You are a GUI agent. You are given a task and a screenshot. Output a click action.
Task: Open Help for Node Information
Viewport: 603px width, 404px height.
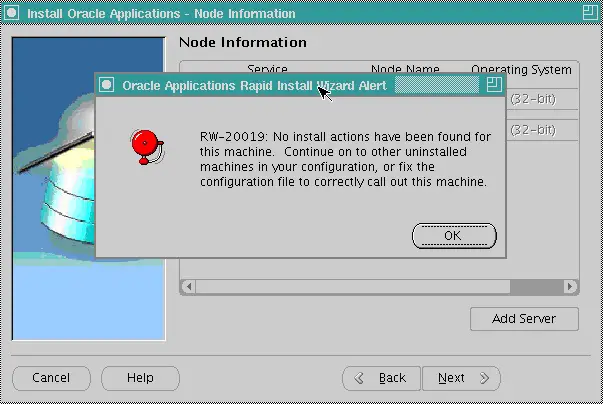[140, 378]
